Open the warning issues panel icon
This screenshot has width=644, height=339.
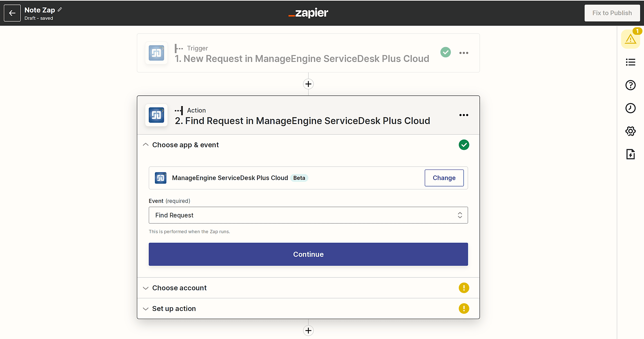point(630,39)
